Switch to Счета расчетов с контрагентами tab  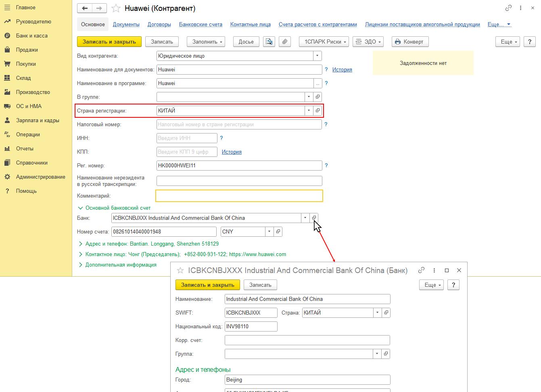(318, 25)
